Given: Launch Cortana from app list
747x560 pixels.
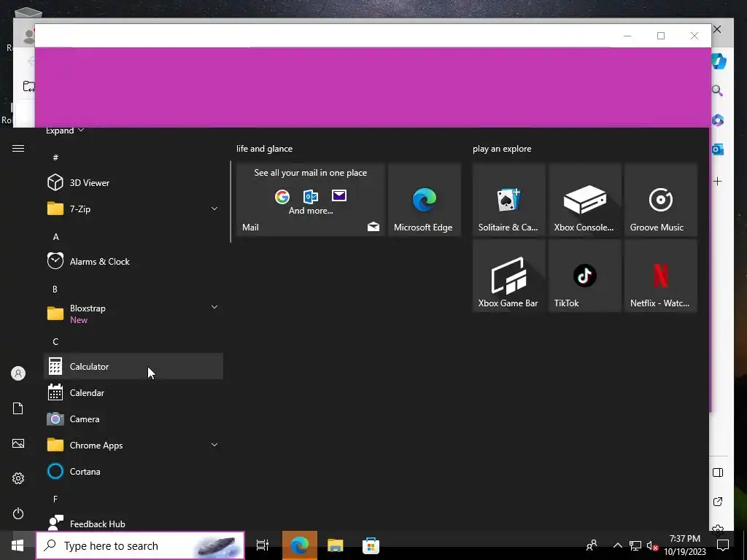Looking at the screenshot, I should pyautogui.click(x=133, y=472).
